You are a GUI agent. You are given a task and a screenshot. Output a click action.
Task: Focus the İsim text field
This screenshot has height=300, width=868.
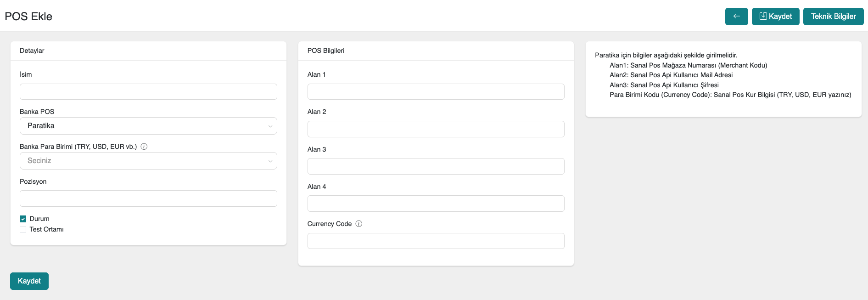(x=148, y=92)
